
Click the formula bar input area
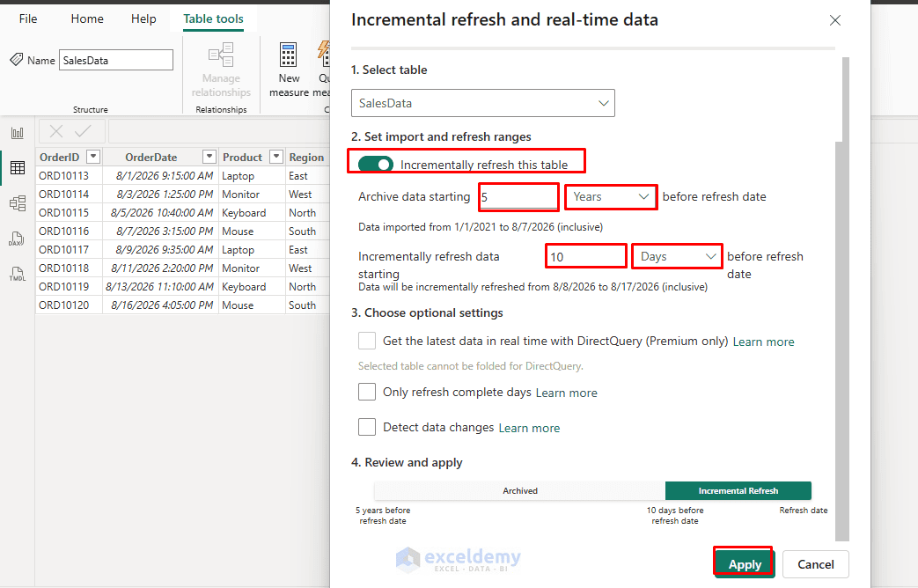(219, 131)
